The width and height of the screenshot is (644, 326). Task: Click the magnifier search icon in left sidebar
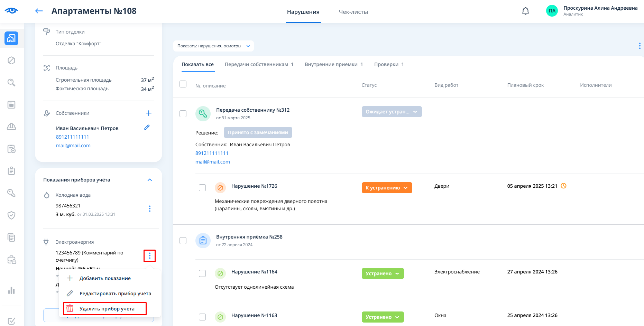coord(11,83)
